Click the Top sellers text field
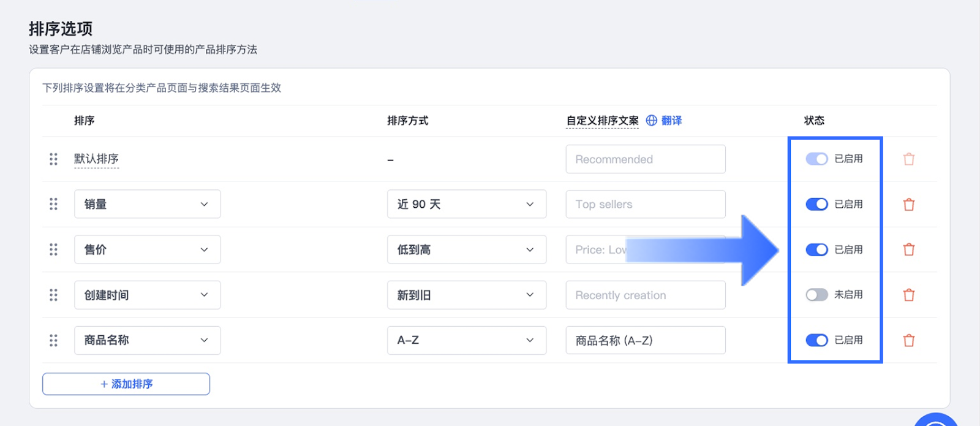This screenshot has width=980, height=426. 646,204
